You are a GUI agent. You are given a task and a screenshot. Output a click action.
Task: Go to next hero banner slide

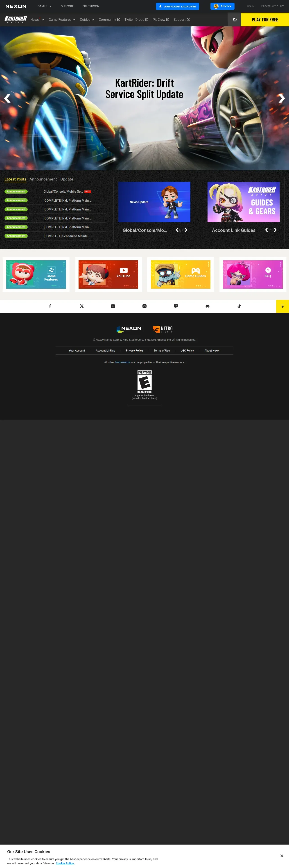click(282, 98)
